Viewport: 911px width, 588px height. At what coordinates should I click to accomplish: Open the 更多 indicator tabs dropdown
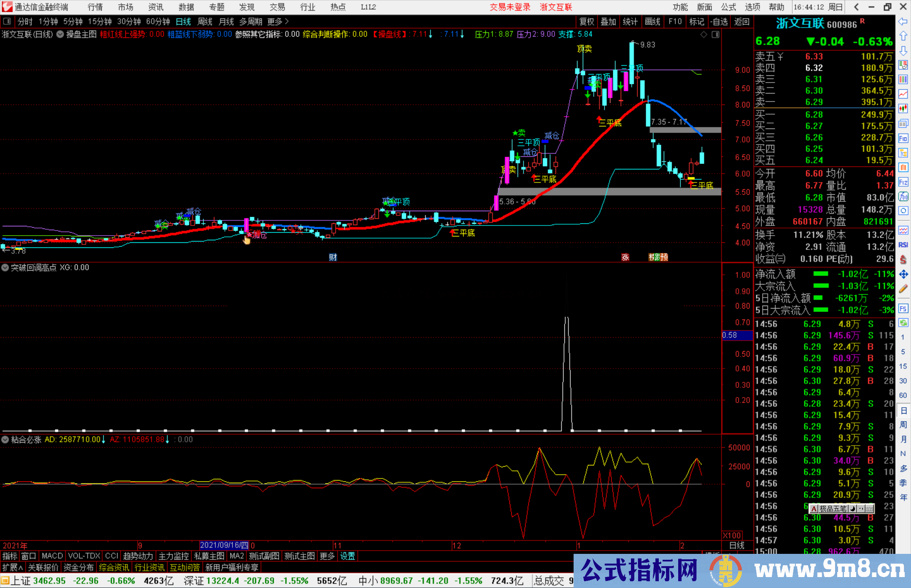coord(327,556)
